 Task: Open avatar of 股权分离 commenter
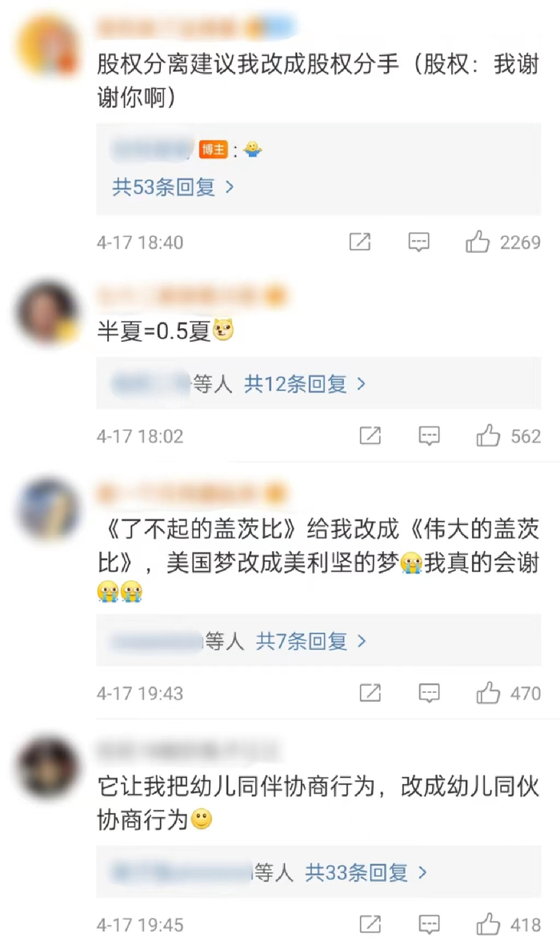tap(48, 45)
